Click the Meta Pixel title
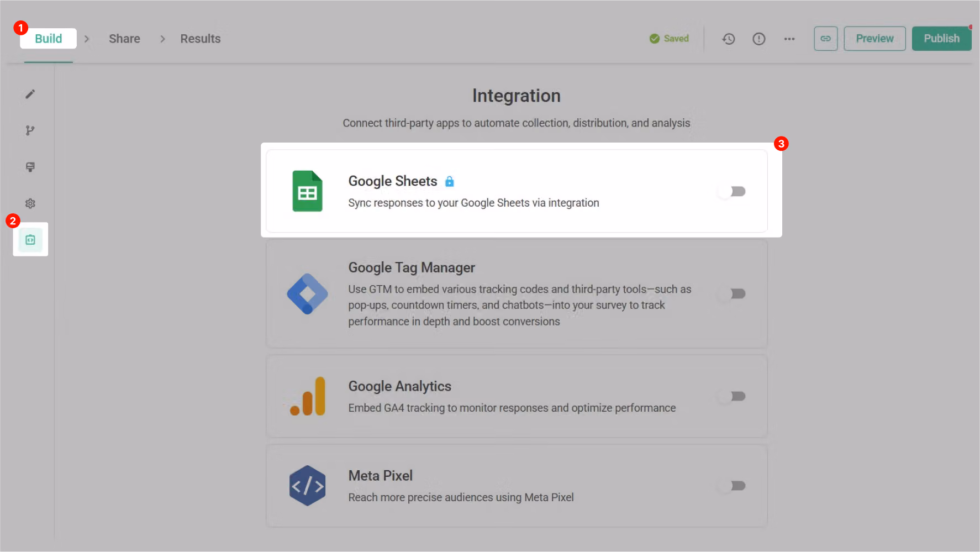 coord(381,476)
